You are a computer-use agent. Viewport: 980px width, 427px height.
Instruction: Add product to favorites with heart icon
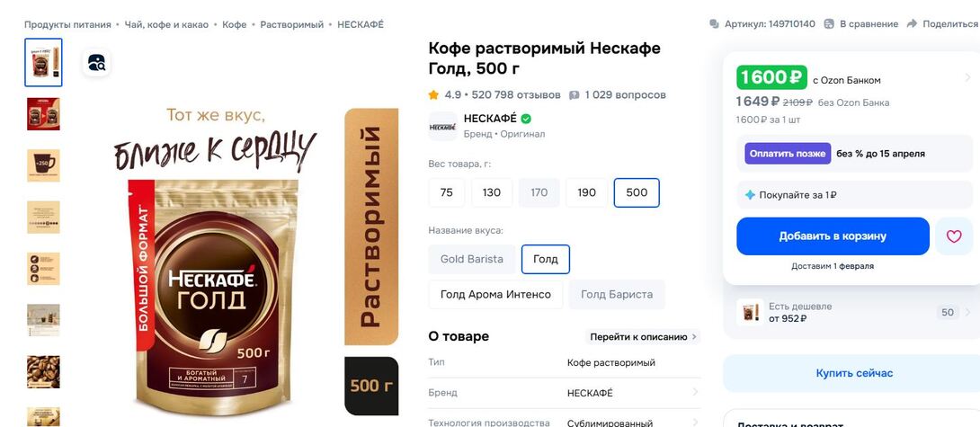(x=954, y=236)
